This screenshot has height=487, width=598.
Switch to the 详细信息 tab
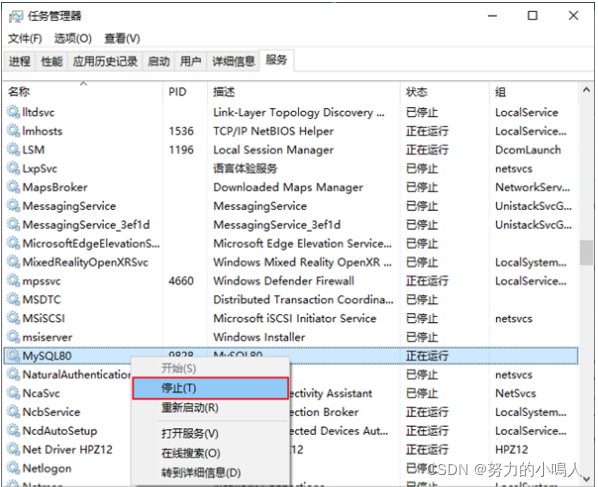click(233, 61)
